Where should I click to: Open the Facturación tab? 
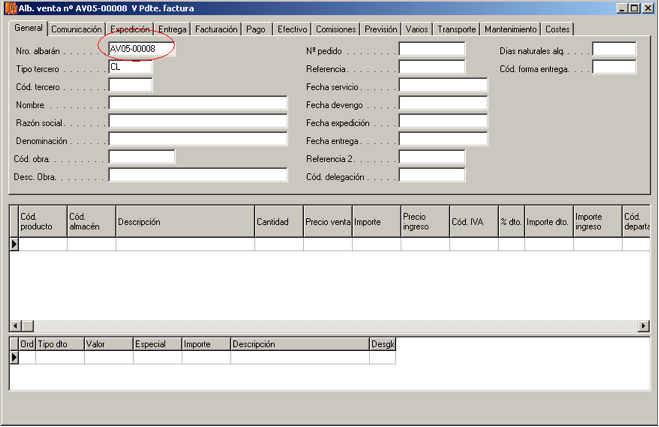216,30
